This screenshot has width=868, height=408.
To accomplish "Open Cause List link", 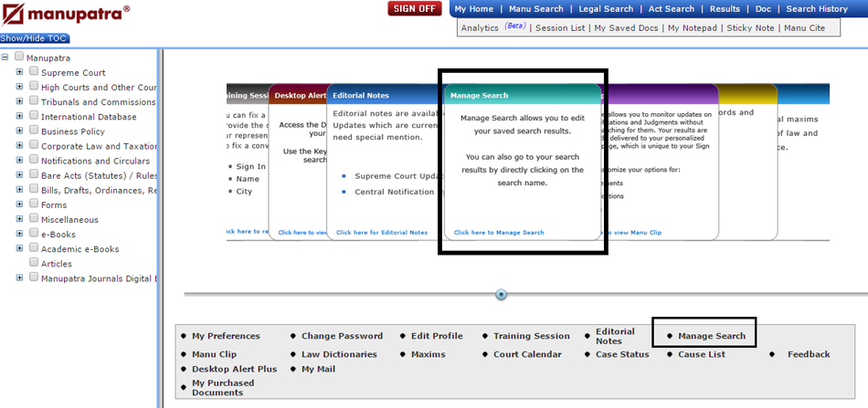I will point(702,354).
